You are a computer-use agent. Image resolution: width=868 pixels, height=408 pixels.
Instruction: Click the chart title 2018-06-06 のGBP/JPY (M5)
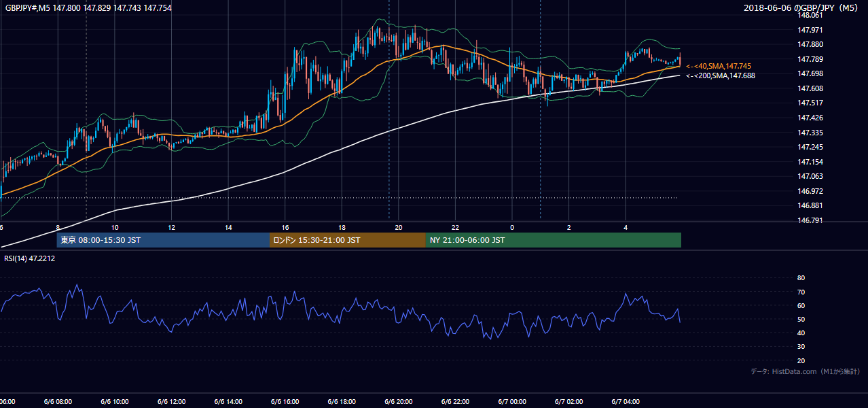(x=801, y=7)
